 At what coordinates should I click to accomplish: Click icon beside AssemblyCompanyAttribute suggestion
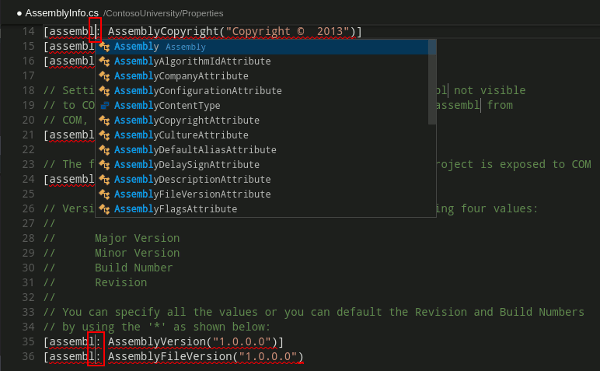pyautogui.click(x=104, y=76)
